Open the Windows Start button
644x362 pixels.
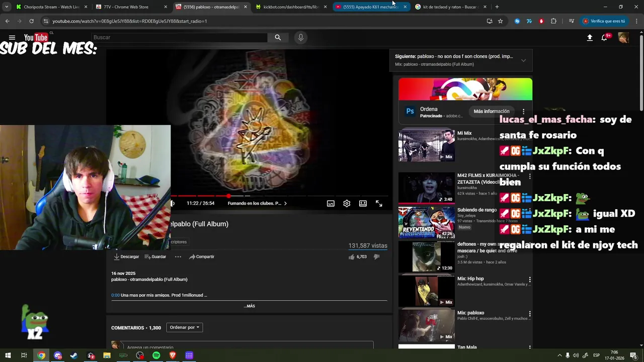click(8, 355)
